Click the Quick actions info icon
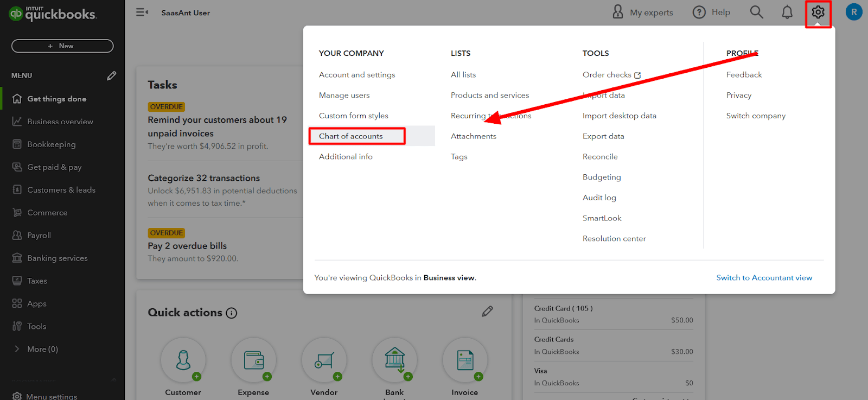 pos(232,313)
